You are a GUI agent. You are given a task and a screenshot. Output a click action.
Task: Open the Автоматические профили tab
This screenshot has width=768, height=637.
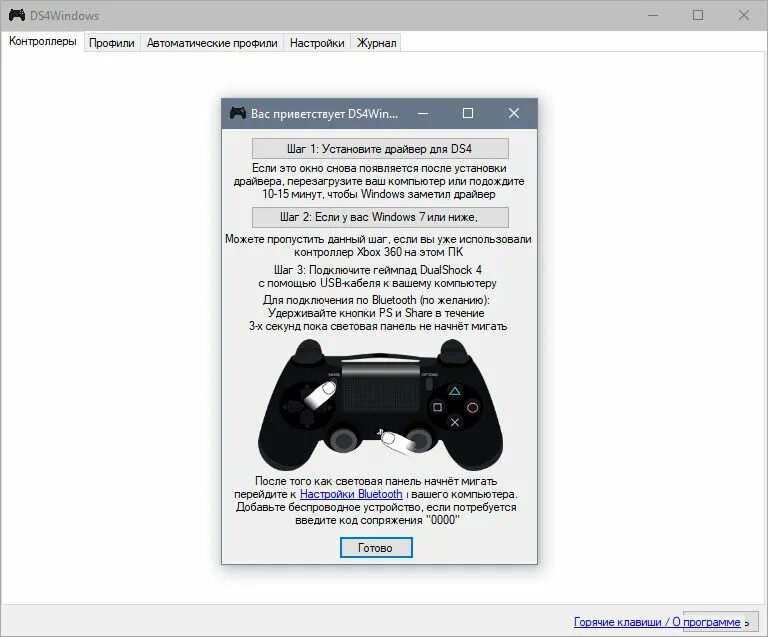click(x=212, y=43)
